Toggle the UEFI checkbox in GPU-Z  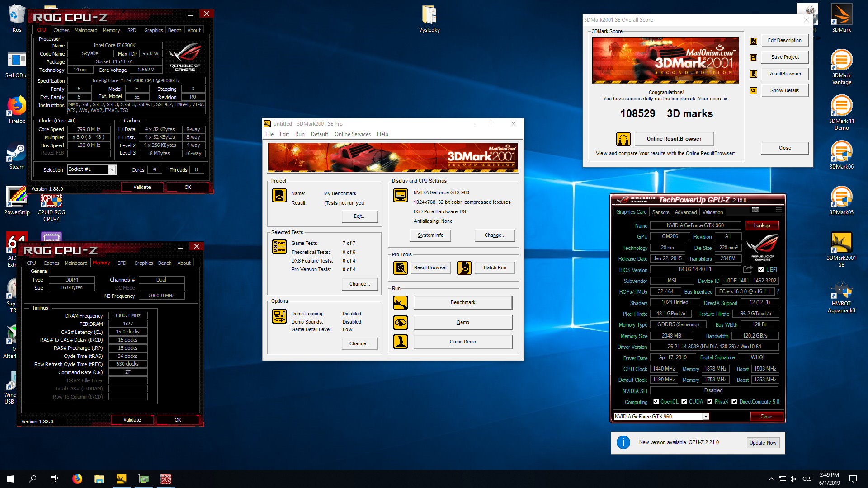click(x=761, y=270)
